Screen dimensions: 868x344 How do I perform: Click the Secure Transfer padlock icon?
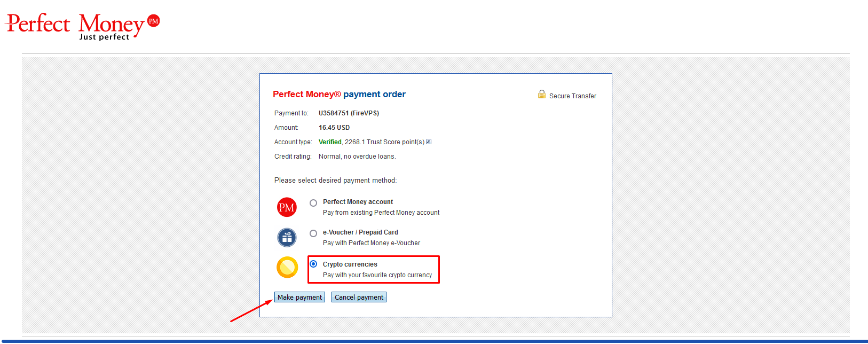542,95
